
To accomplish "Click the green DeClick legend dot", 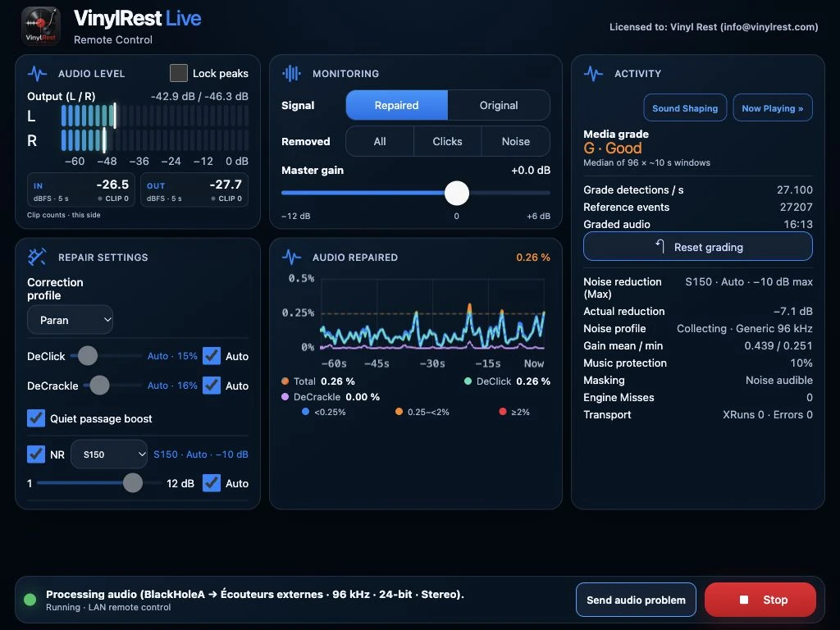I will tap(468, 381).
